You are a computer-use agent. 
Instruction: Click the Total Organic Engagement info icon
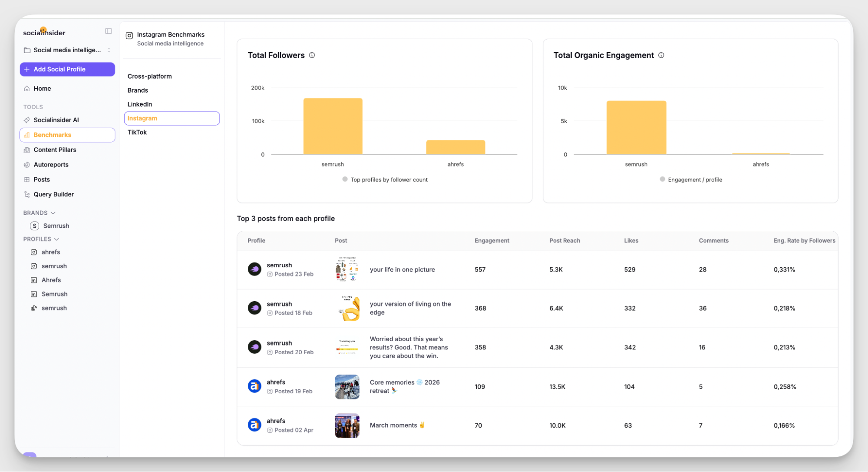tap(661, 55)
